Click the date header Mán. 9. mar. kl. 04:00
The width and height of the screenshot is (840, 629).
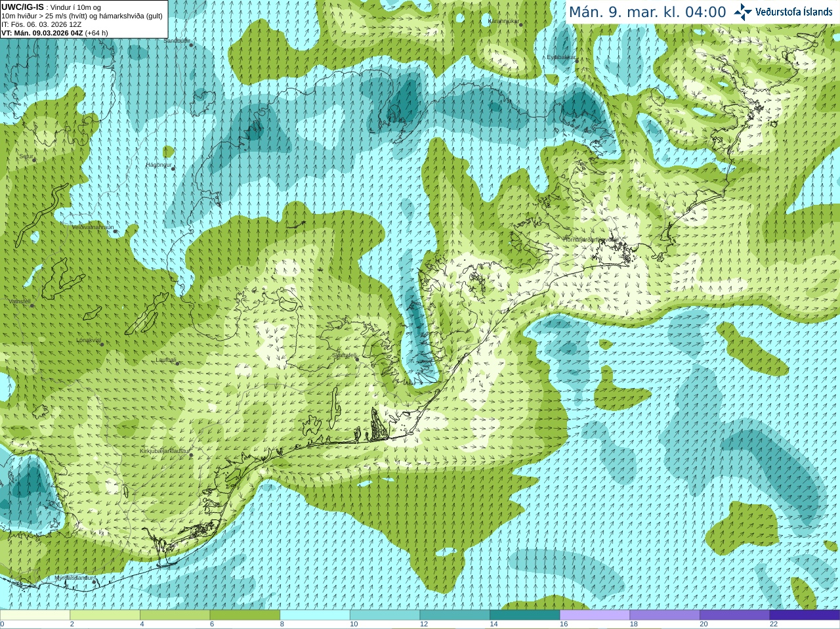click(647, 12)
